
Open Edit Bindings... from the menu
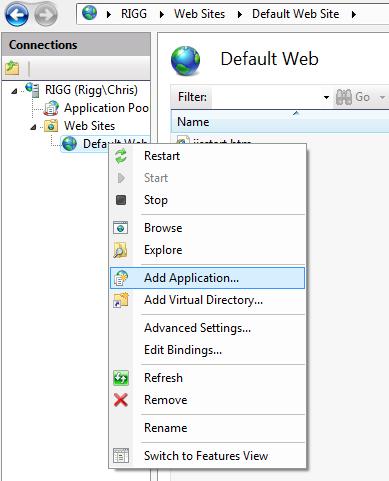point(207,350)
